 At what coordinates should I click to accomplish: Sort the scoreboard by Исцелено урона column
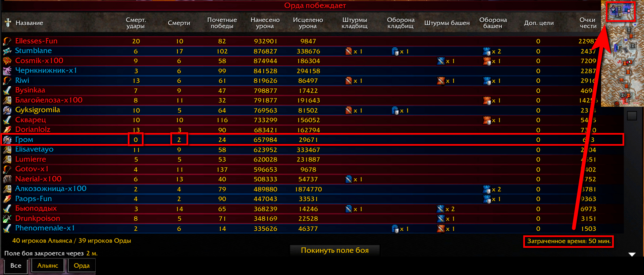(308, 23)
